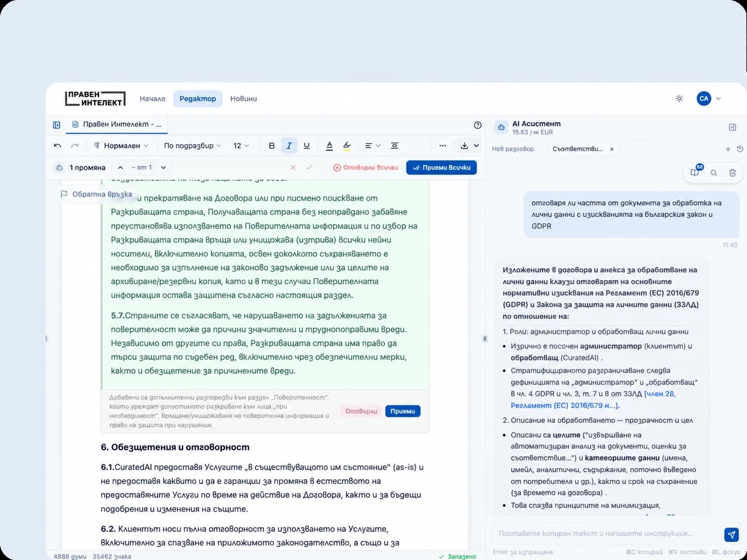The image size is (747, 560).
Task: Reject the current change with X icon
Action: (293, 168)
